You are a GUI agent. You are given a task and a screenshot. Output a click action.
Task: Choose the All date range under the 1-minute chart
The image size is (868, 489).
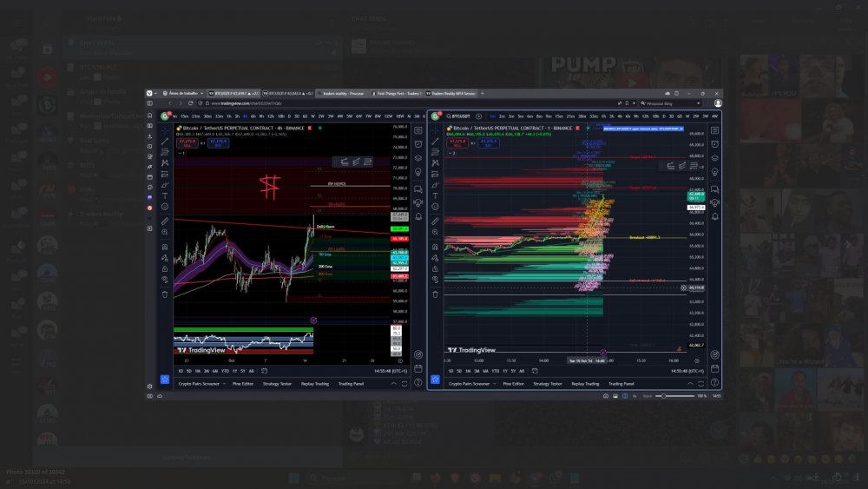click(522, 371)
